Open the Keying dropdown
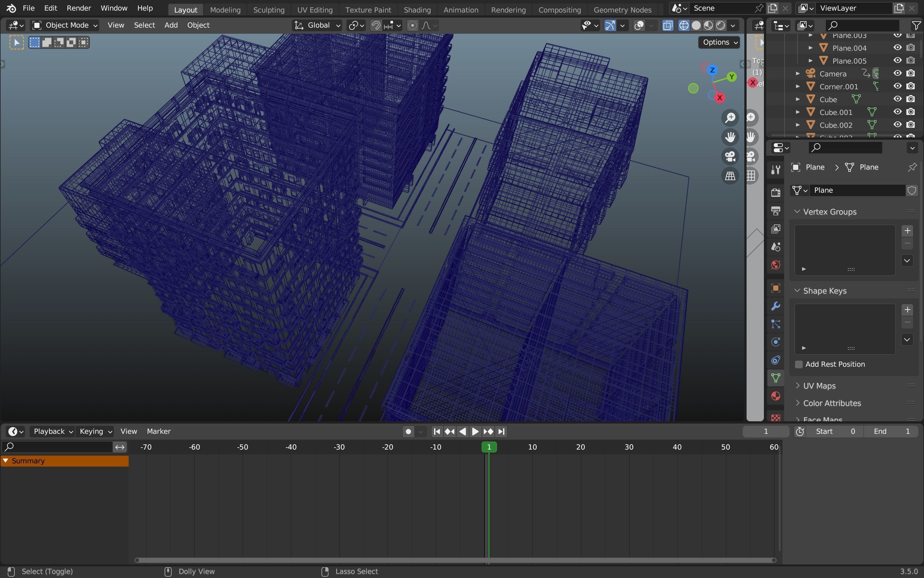Viewport: 924px width, 578px height. [95, 431]
